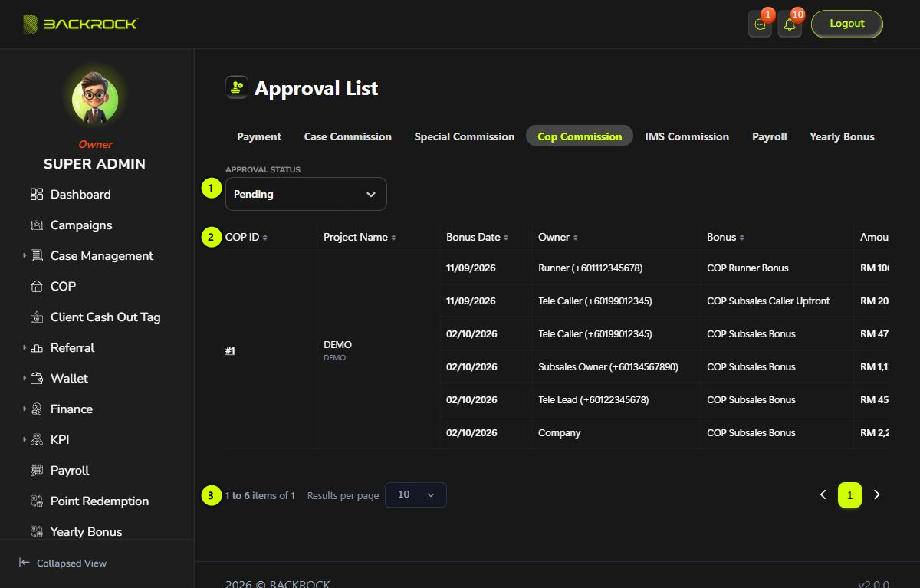Toggle Collapsed View for the sidebar
920x588 pixels.
[63, 563]
